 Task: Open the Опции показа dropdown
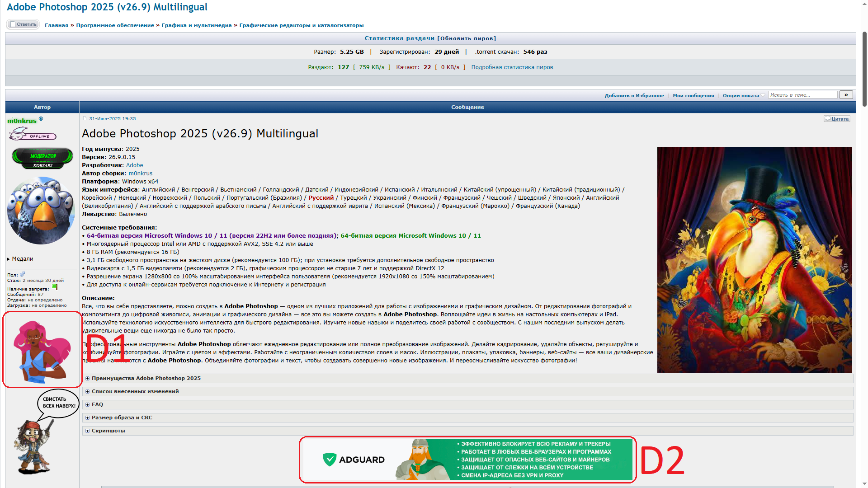tap(743, 95)
